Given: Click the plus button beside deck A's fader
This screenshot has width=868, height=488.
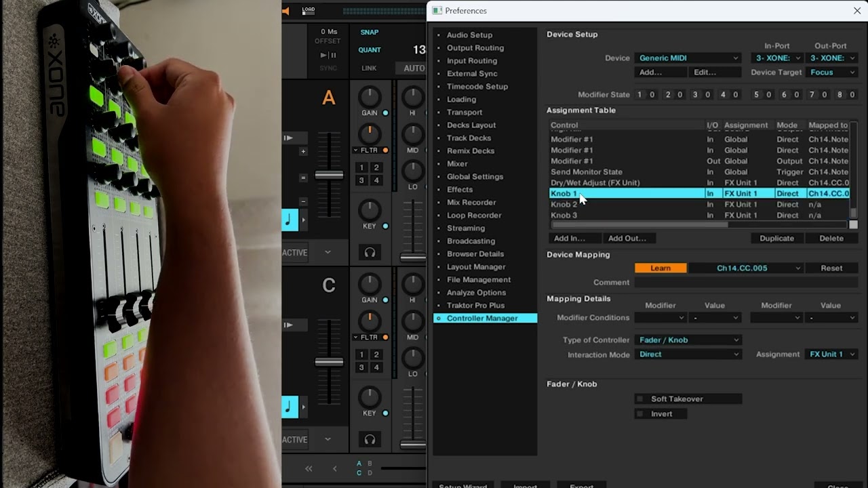Looking at the screenshot, I should pyautogui.click(x=303, y=151).
